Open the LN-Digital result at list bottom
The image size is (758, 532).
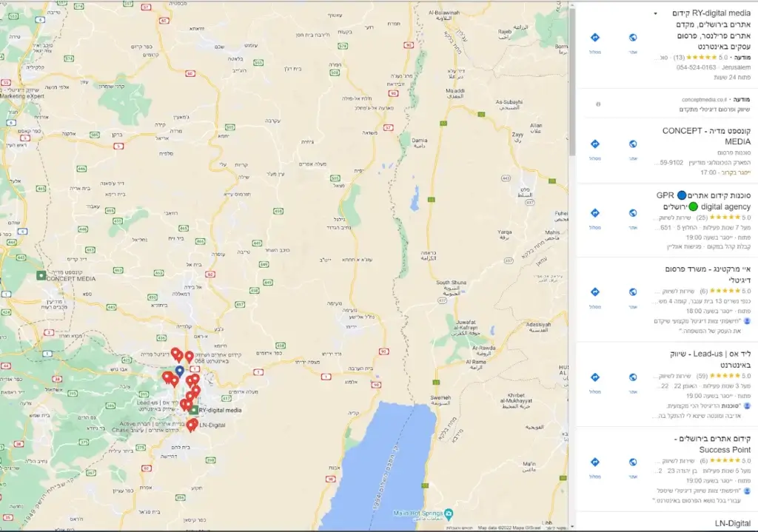[732, 524]
